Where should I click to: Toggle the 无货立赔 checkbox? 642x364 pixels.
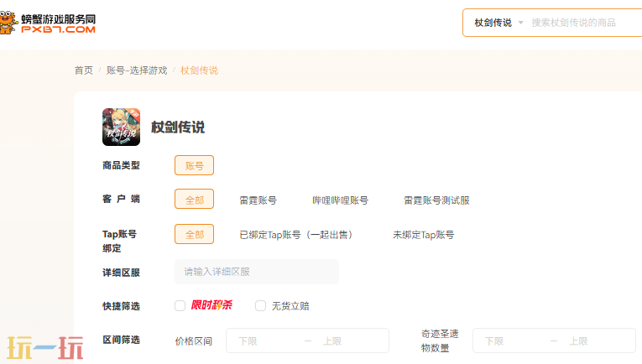point(260,305)
